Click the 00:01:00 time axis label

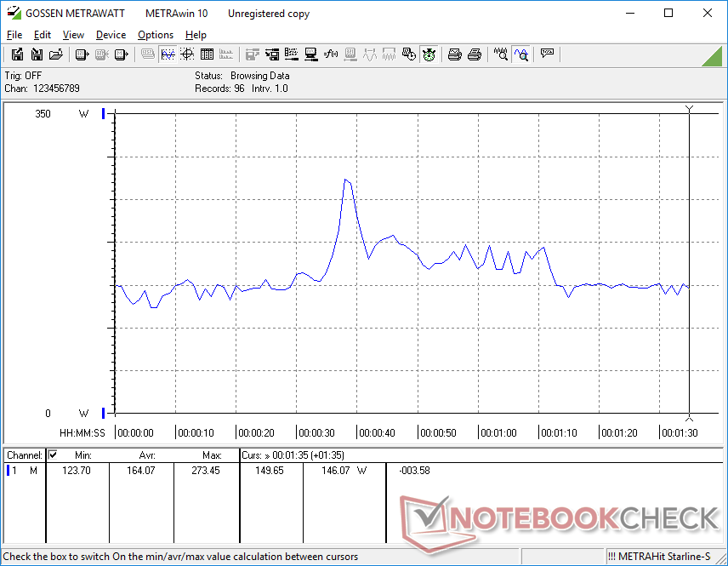click(x=498, y=432)
